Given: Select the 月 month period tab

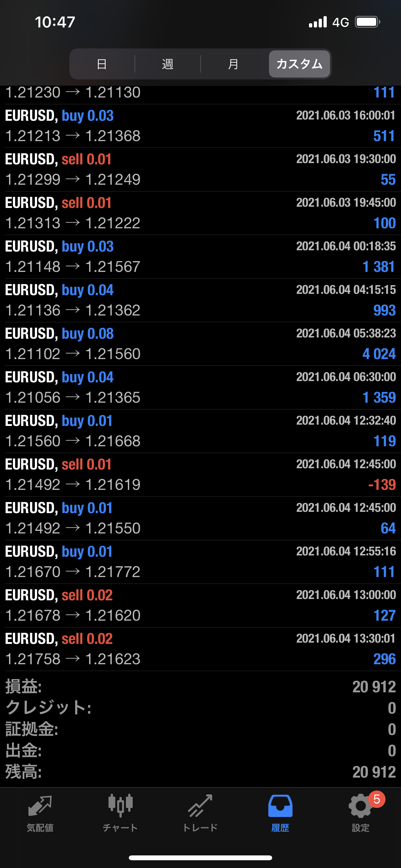Looking at the screenshot, I should click(233, 64).
